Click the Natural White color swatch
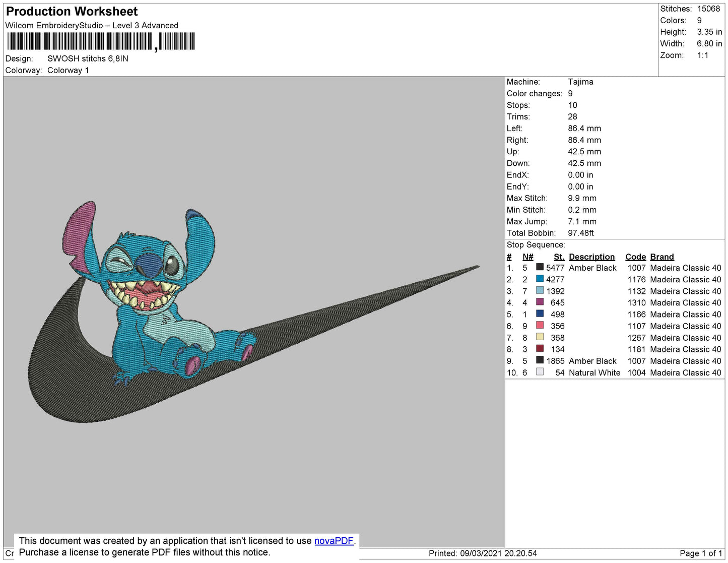The image size is (728, 563). point(540,372)
